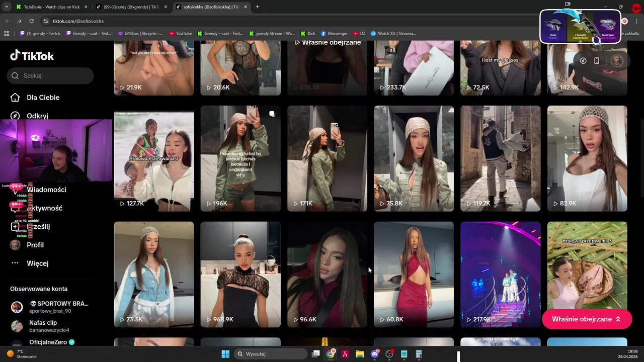Open the Odkryj explore page
This screenshot has width=644, height=362.
click(x=30, y=116)
